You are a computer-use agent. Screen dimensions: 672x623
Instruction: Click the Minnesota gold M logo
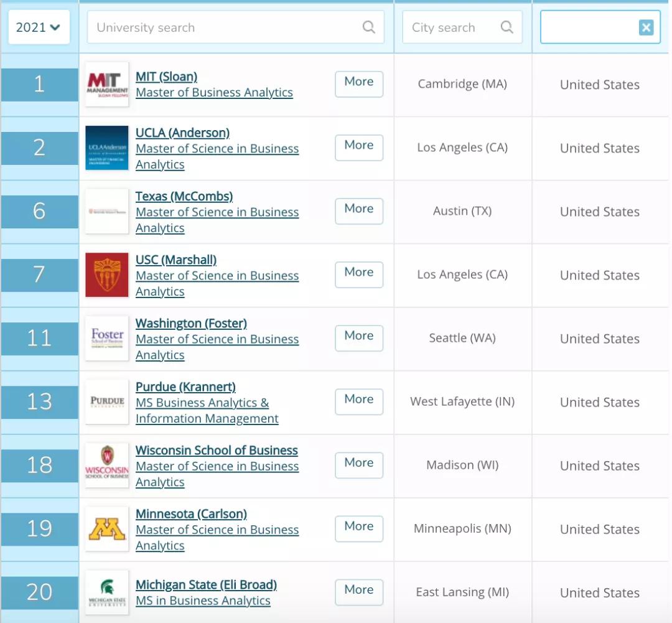[107, 528]
